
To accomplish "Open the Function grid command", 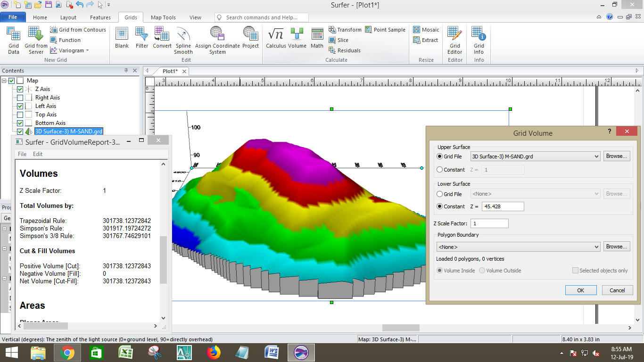I will [x=65, y=40].
